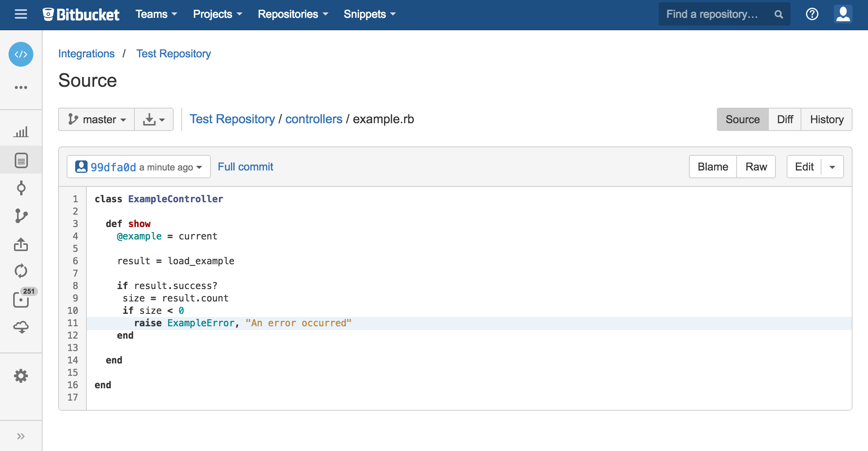
Task: Click the Blame button
Action: point(713,166)
